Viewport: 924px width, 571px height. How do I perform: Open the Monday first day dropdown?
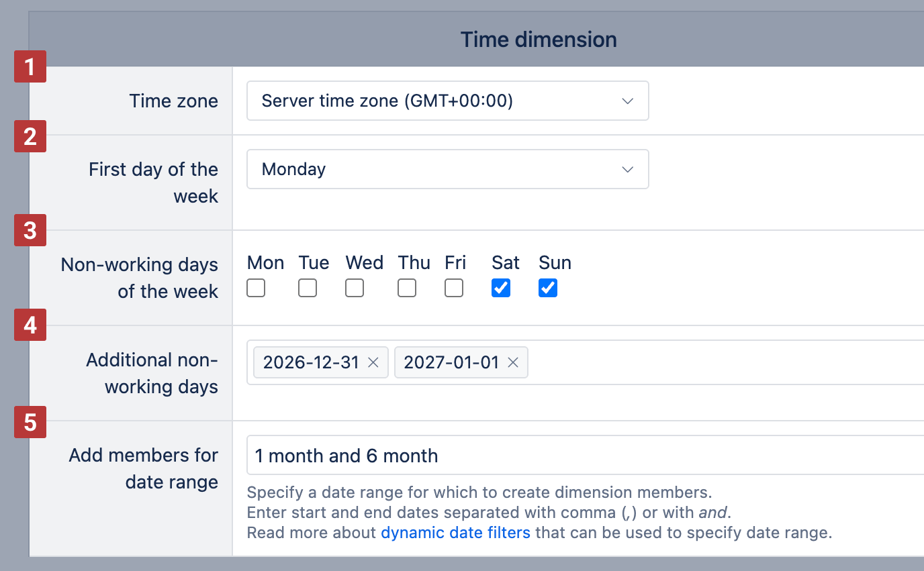pyautogui.click(x=447, y=170)
